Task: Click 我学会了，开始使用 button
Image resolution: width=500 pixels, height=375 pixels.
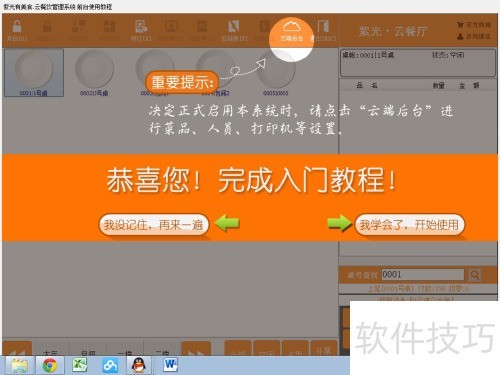Action: [409, 225]
